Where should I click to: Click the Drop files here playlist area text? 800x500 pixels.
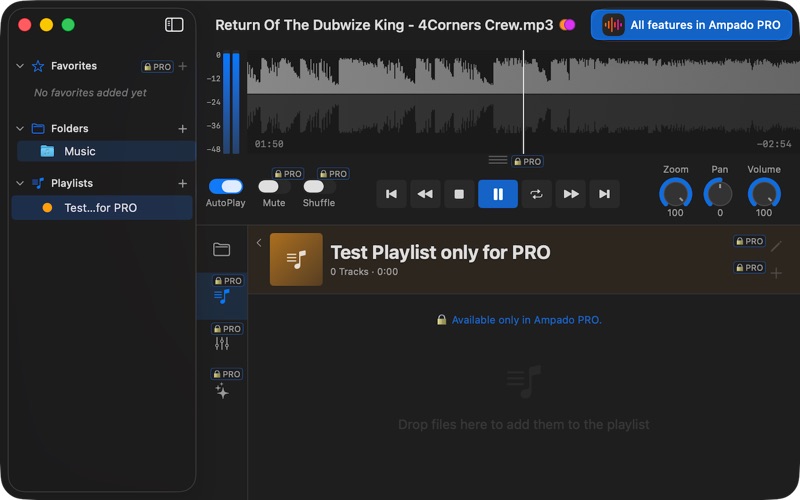click(524, 424)
